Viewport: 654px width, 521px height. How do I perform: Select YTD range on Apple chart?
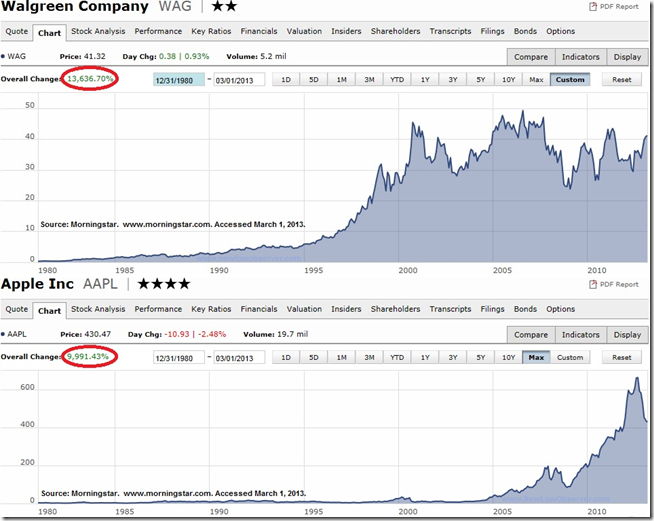[397, 357]
